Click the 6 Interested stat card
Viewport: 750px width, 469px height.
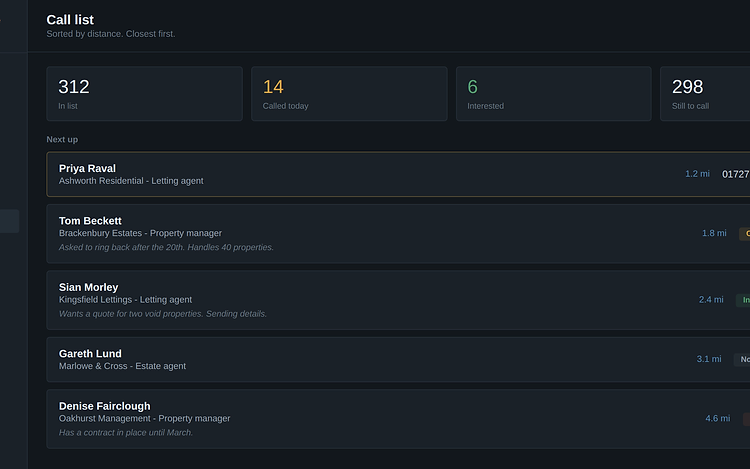553,94
